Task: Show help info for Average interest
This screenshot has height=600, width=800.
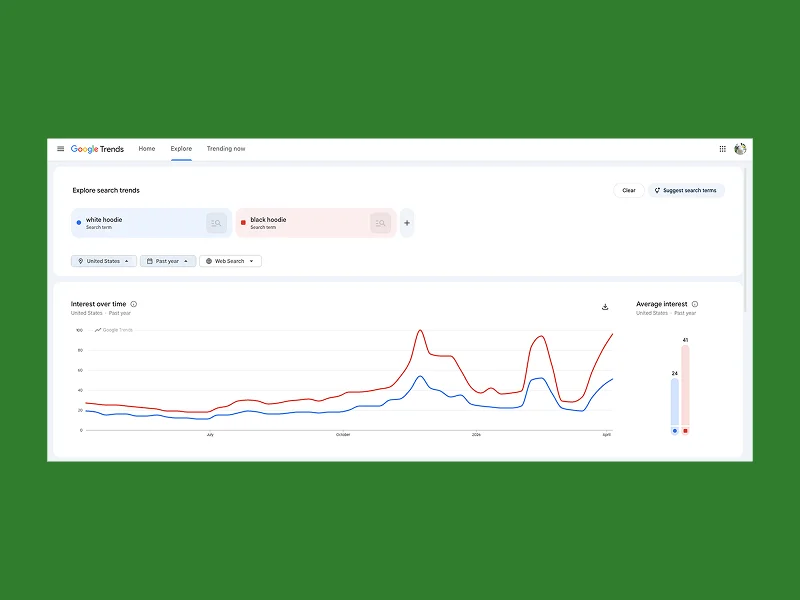Action: (x=695, y=304)
